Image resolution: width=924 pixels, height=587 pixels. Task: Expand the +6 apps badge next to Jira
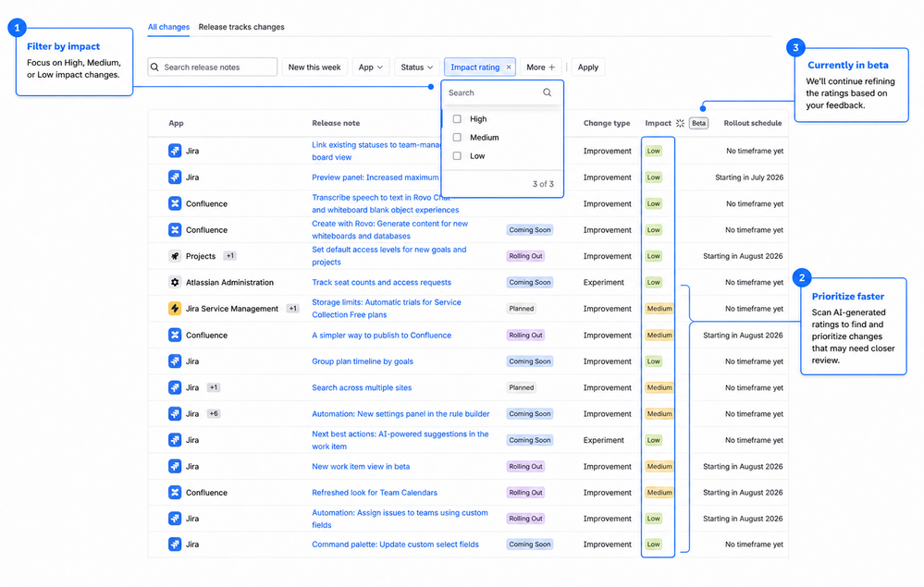point(214,413)
